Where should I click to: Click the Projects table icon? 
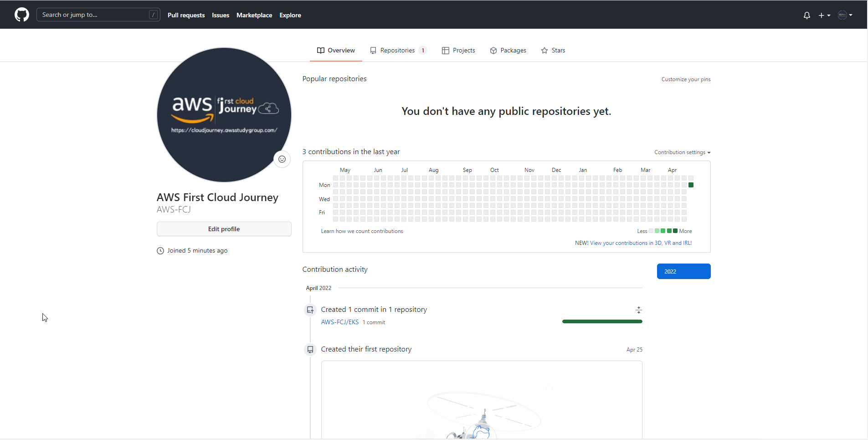pyautogui.click(x=446, y=51)
